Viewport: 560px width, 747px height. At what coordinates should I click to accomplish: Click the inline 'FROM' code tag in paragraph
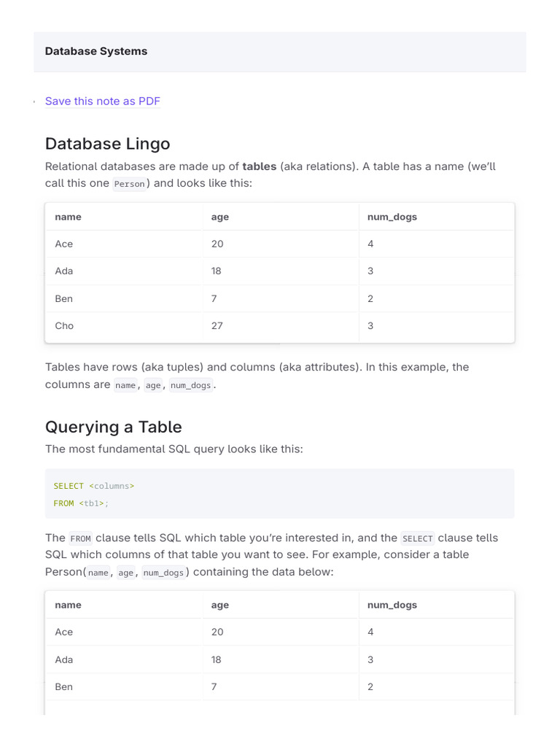tap(80, 539)
